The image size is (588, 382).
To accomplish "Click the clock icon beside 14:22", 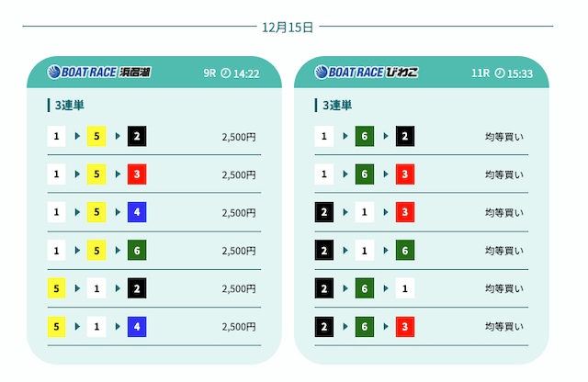I will 226,73.
